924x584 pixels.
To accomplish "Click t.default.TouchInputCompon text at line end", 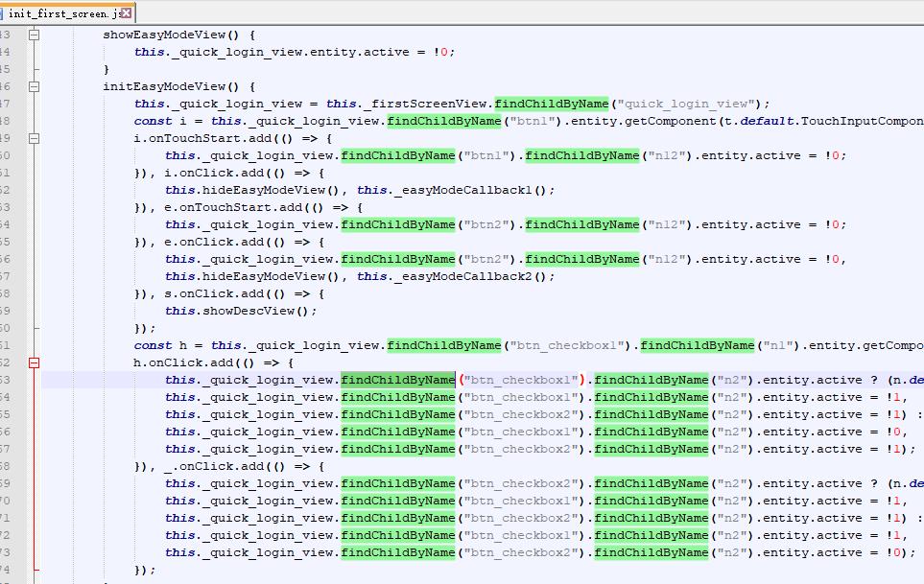I will point(821,121).
